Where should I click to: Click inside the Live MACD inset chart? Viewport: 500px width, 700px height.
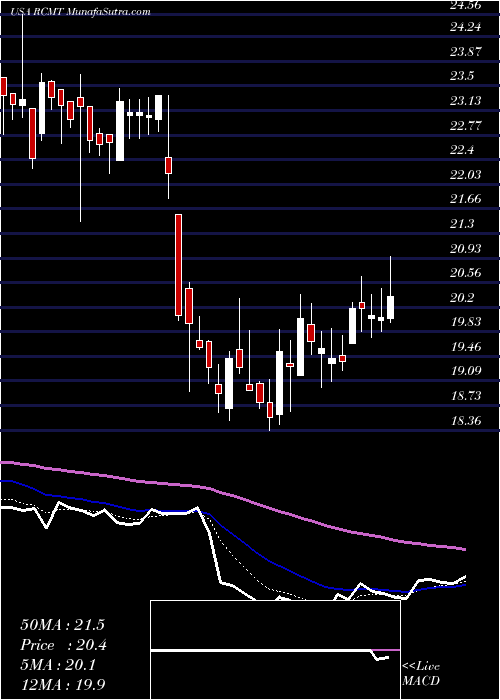point(275,650)
